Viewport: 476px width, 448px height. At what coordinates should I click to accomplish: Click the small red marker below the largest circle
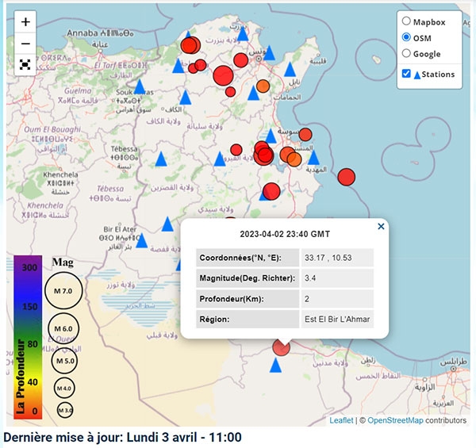pyautogui.click(x=230, y=92)
